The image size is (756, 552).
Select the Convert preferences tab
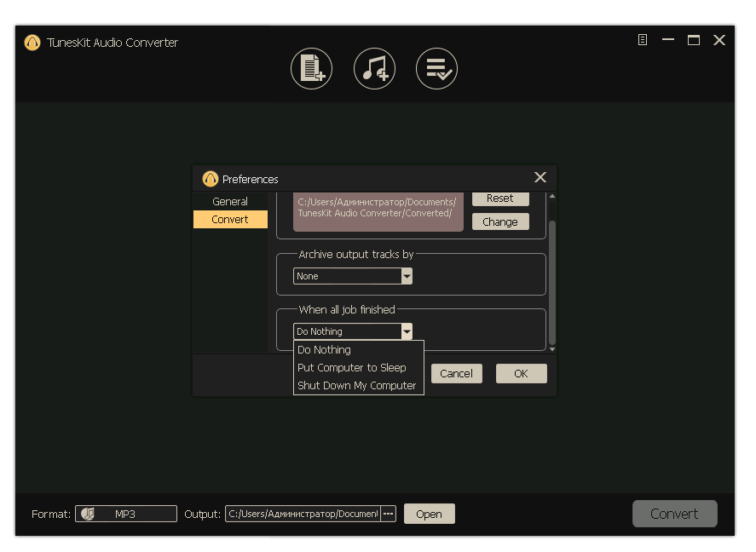230,219
